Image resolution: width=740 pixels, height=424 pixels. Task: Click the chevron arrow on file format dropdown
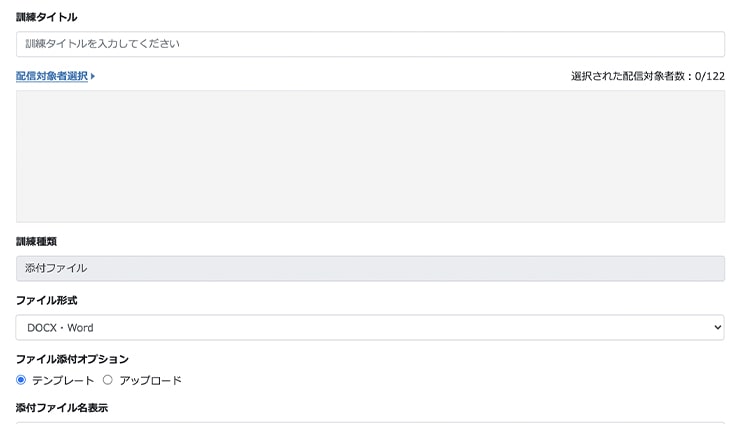coord(717,328)
